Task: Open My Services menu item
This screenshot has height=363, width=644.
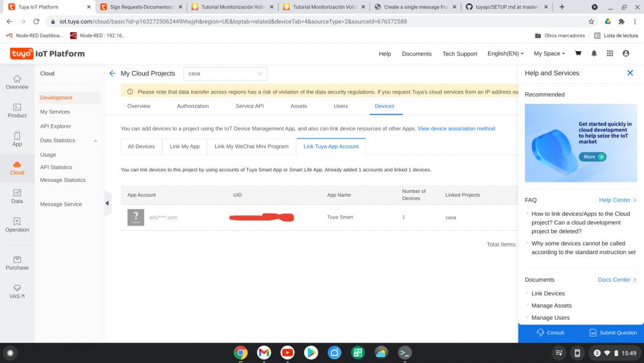Action: [55, 112]
